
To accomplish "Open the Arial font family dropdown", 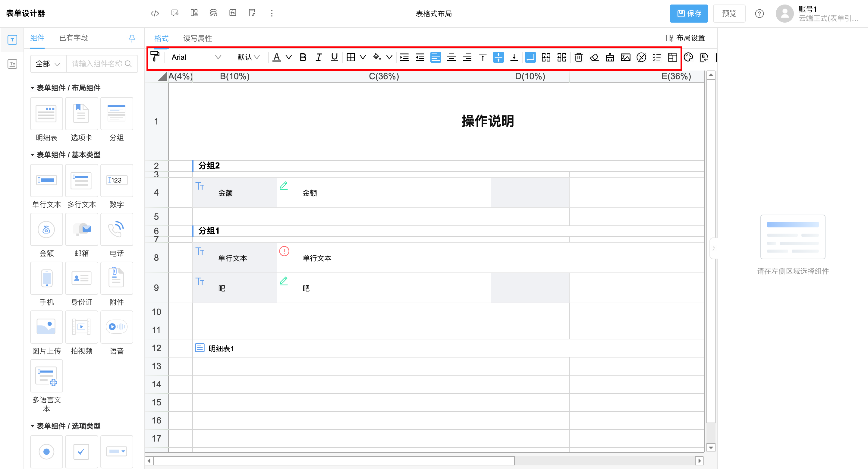I will click(x=196, y=57).
